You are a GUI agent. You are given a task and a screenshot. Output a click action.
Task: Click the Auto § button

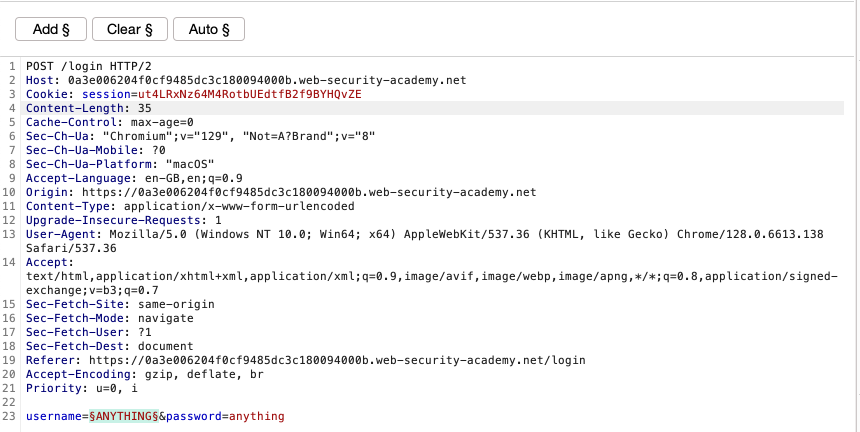click(x=208, y=29)
